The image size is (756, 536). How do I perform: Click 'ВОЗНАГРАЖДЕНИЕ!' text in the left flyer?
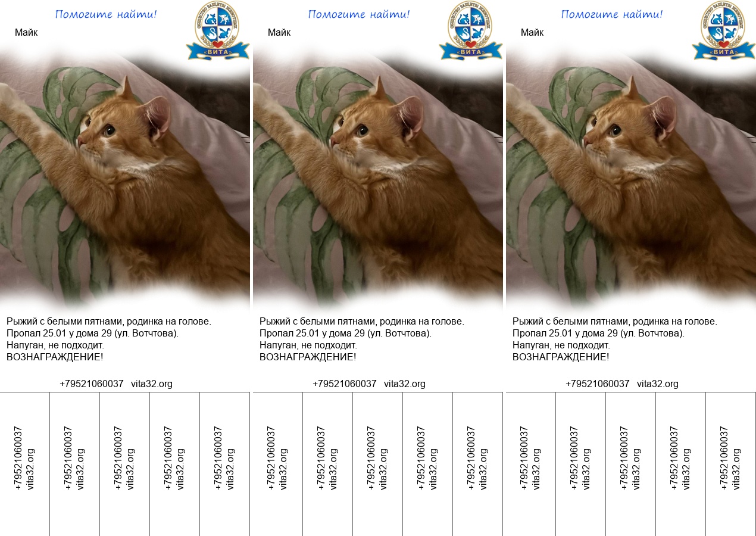tap(55, 357)
